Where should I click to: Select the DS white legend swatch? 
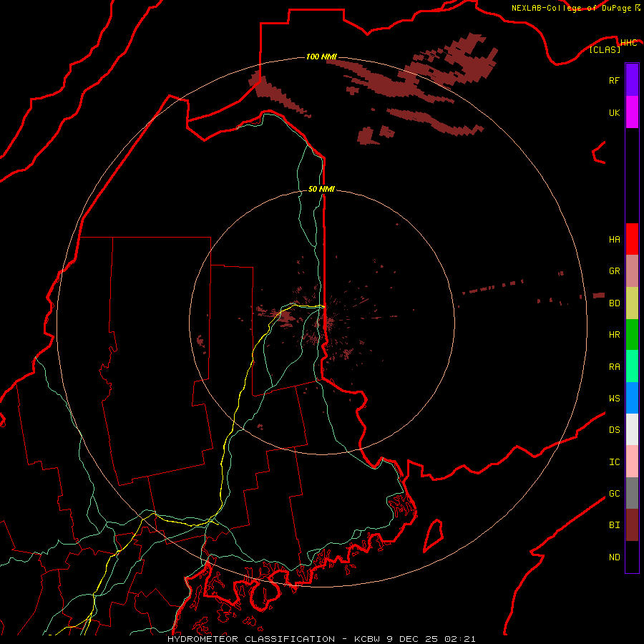click(x=632, y=429)
